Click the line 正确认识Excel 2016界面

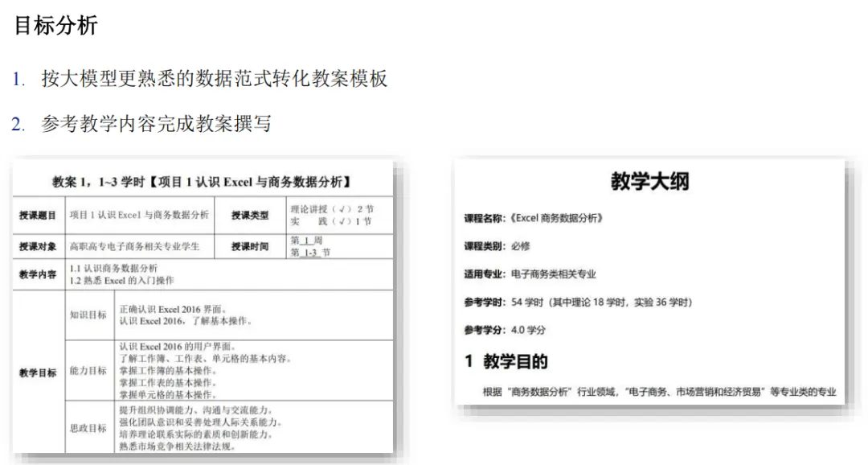tap(173, 309)
